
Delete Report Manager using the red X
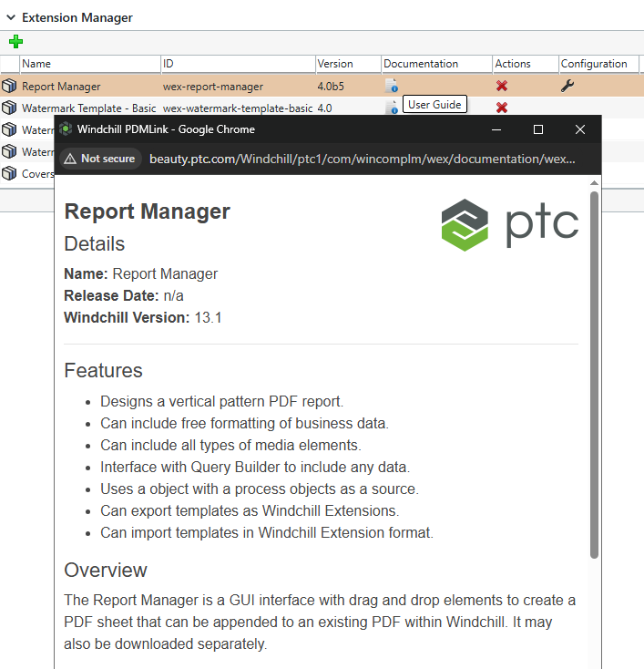click(x=501, y=87)
